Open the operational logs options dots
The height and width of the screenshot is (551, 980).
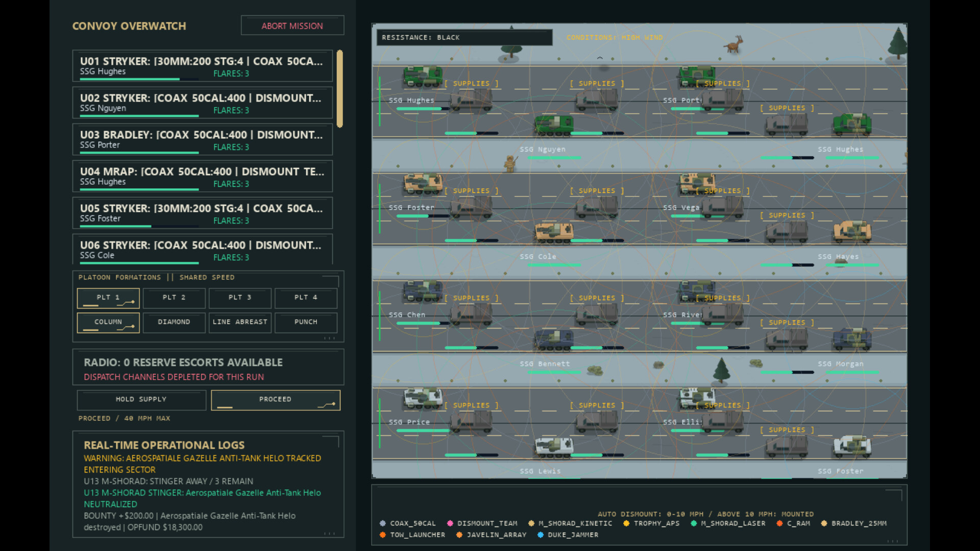coord(330,534)
